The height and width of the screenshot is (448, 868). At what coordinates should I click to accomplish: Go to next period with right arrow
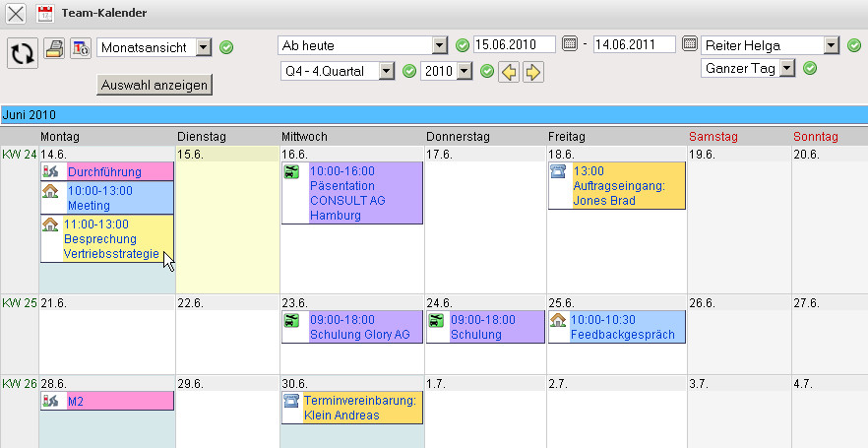click(532, 72)
